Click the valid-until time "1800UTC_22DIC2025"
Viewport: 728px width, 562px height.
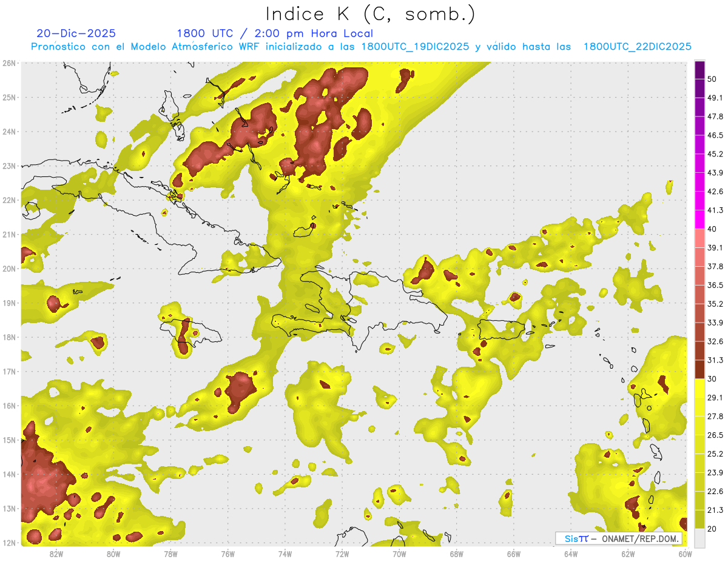[638, 47]
